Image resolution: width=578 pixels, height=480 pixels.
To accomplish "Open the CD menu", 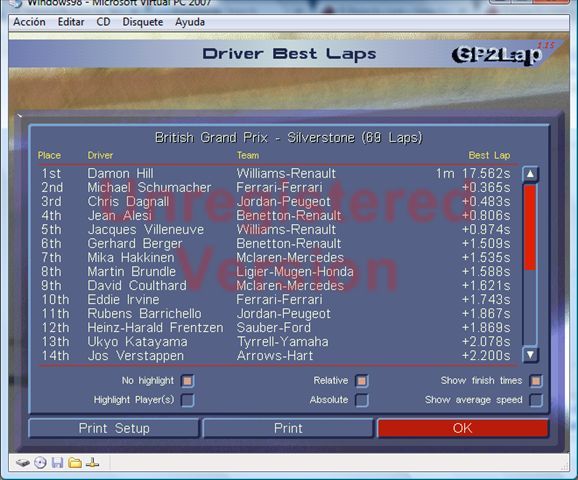I will click(x=103, y=22).
